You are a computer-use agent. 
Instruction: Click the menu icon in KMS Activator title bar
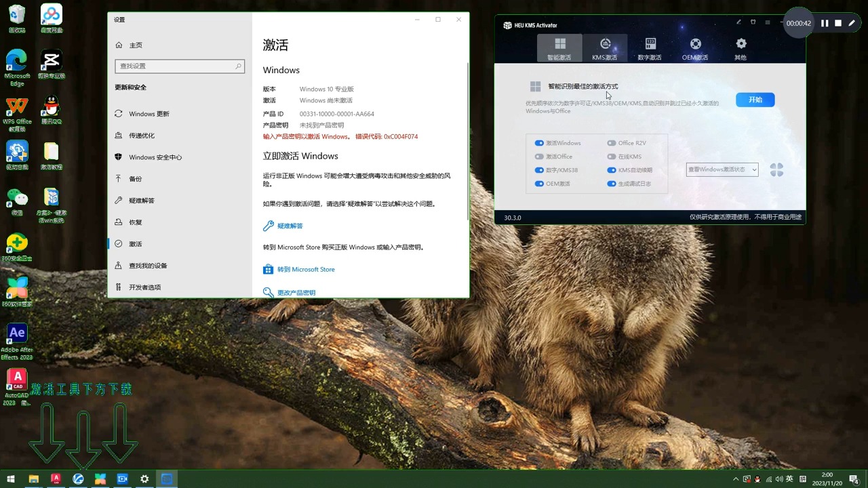pos(768,22)
